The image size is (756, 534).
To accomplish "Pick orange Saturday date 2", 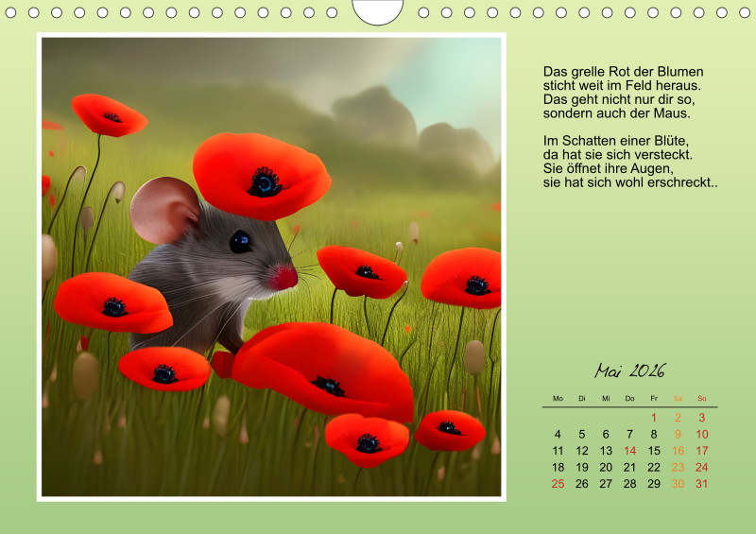I will tap(678, 418).
